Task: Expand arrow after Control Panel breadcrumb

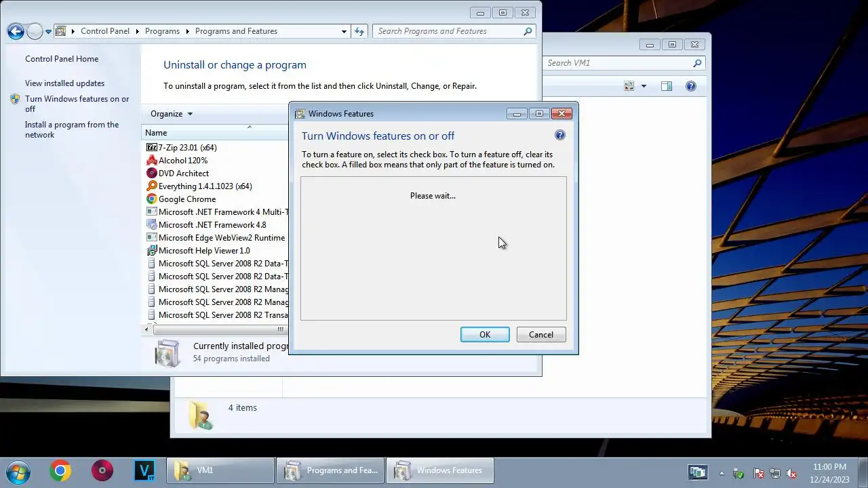Action: tap(137, 31)
